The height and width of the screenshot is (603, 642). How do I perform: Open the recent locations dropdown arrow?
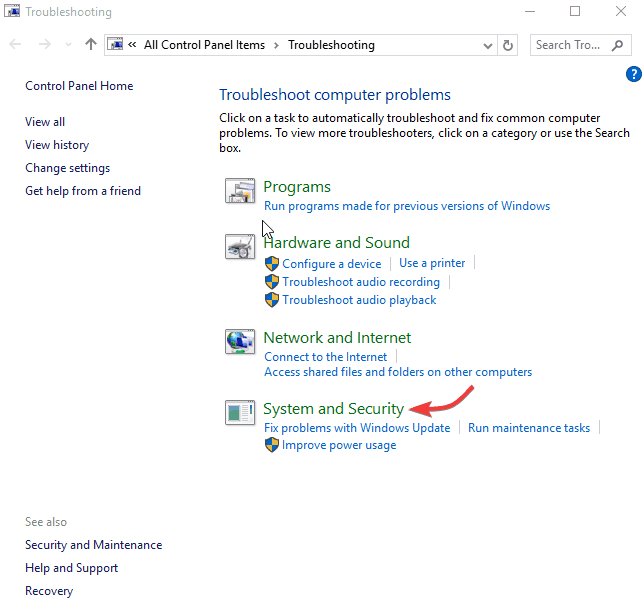[68, 45]
